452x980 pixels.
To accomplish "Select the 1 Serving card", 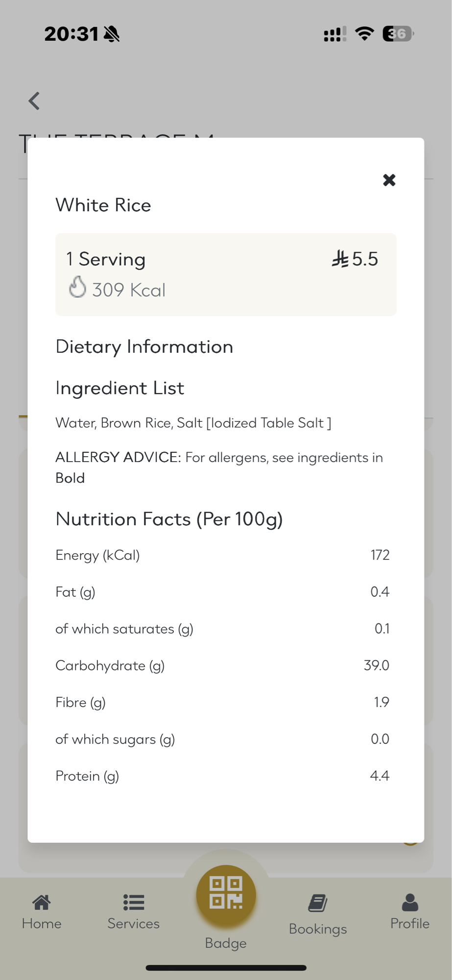I will (x=226, y=274).
